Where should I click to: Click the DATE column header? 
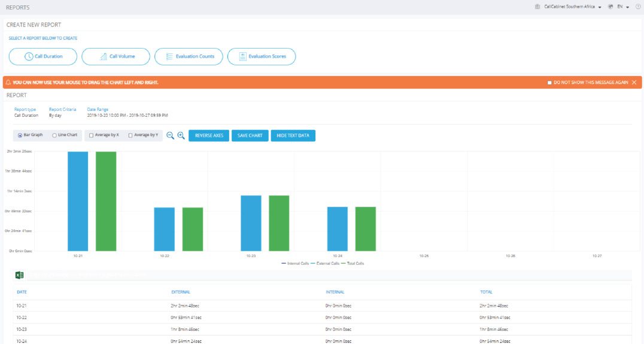[22, 292]
